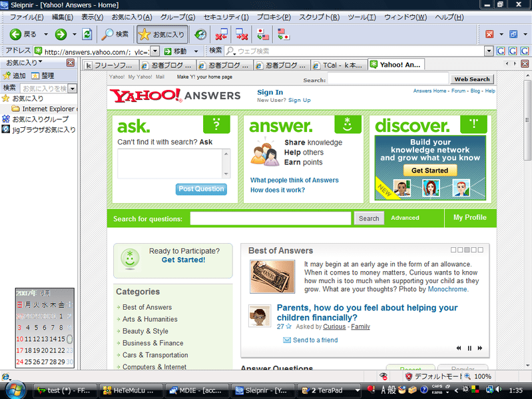Click the ask question mark icon

[x=216, y=124]
